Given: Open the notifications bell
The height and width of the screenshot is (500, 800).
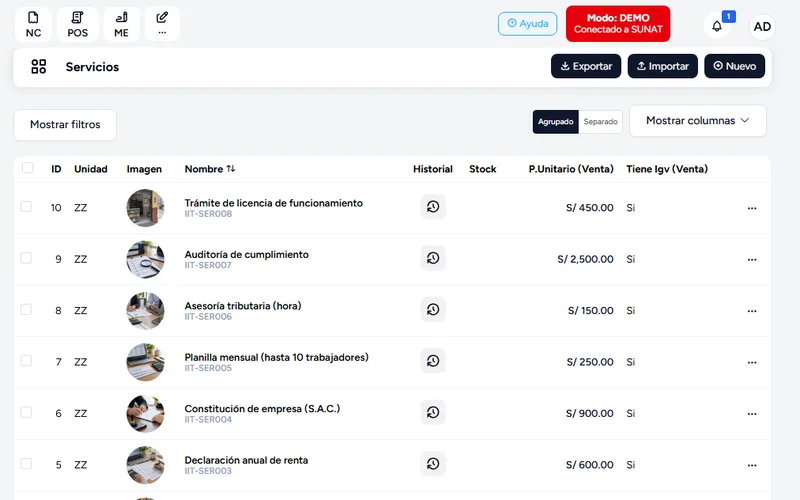Looking at the screenshot, I should coord(717,26).
